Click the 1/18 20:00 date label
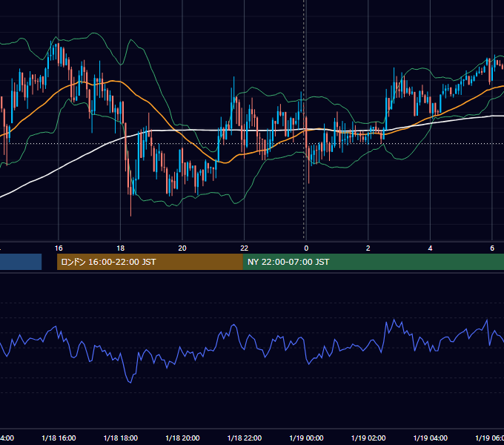This screenshot has width=504, height=445. pos(182,438)
